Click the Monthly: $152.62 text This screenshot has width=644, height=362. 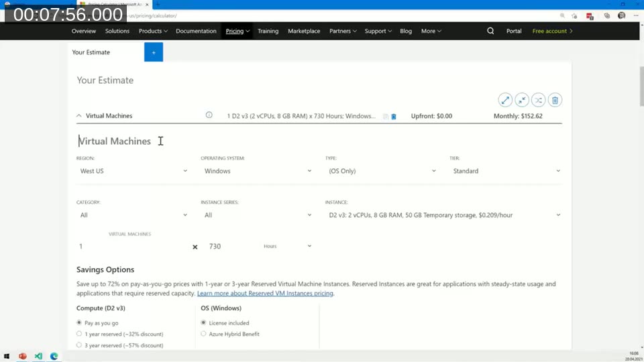518,116
